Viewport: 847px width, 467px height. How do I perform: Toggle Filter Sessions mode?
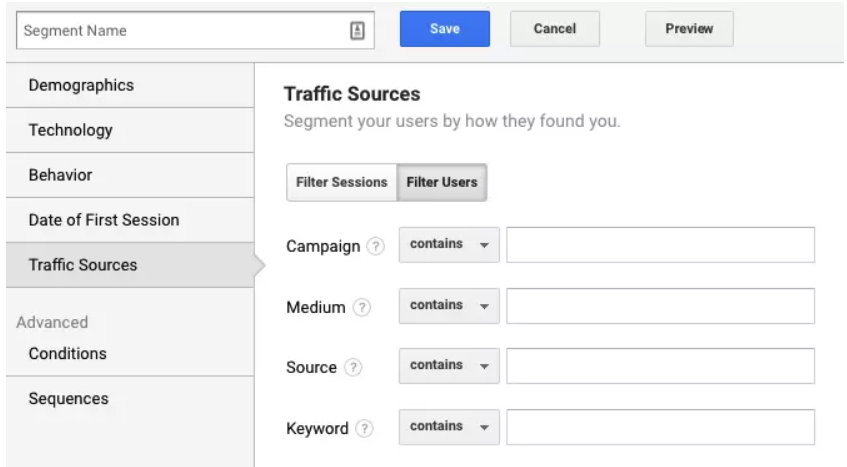pyautogui.click(x=341, y=183)
